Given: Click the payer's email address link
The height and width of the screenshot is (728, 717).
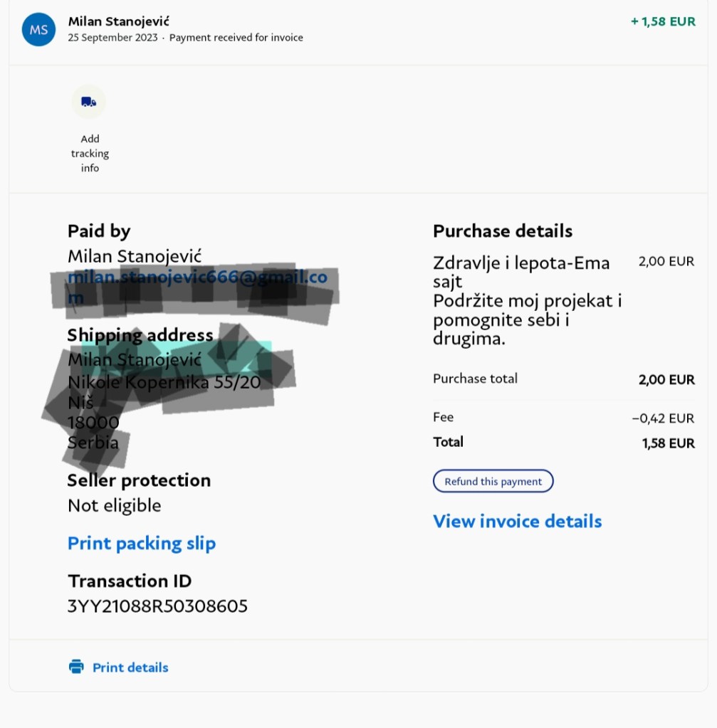Looking at the screenshot, I should 197,278.
